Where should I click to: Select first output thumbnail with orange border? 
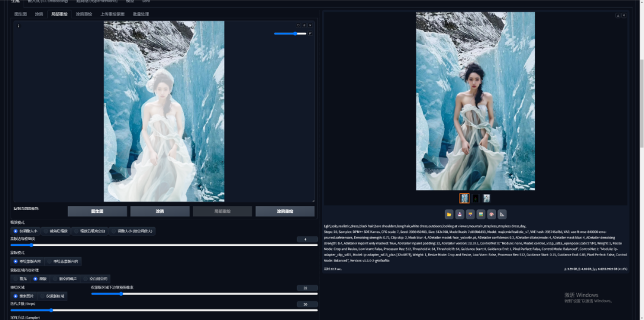point(464,198)
